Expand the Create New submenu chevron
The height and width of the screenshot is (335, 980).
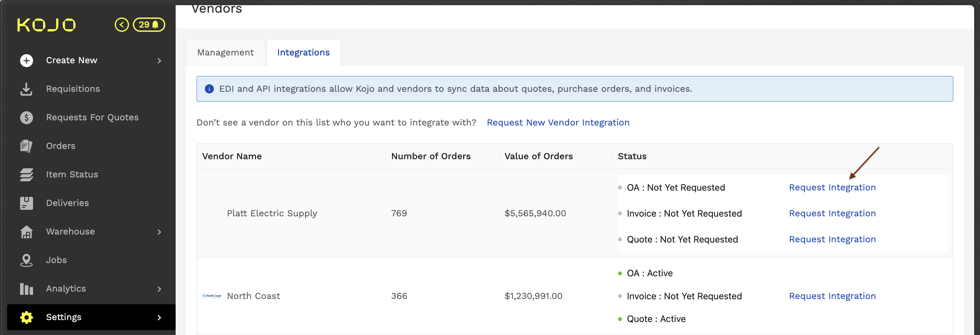click(x=159, y=61)
